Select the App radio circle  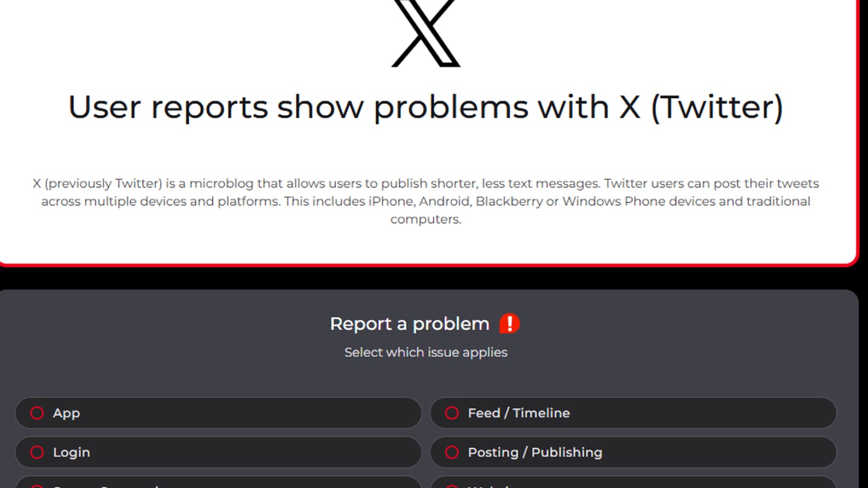point(37,413)
